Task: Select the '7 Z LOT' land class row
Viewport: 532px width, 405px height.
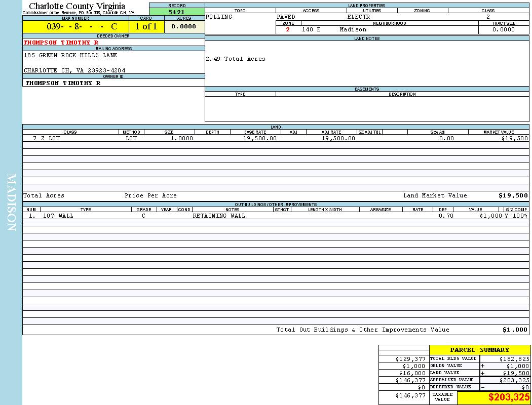Action: pos(46,138)
